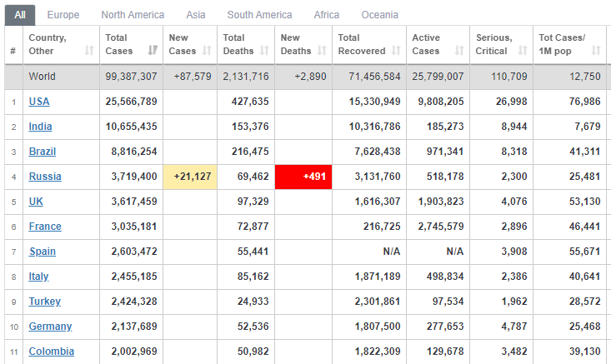Click Russia's red +491 new deaths cell

[x=303, y=177]
